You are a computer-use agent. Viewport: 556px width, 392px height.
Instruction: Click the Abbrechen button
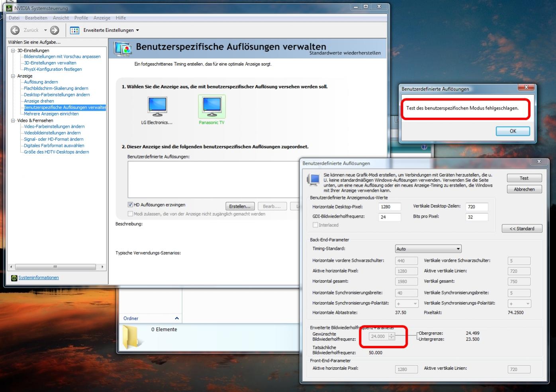tap(524, 189)
